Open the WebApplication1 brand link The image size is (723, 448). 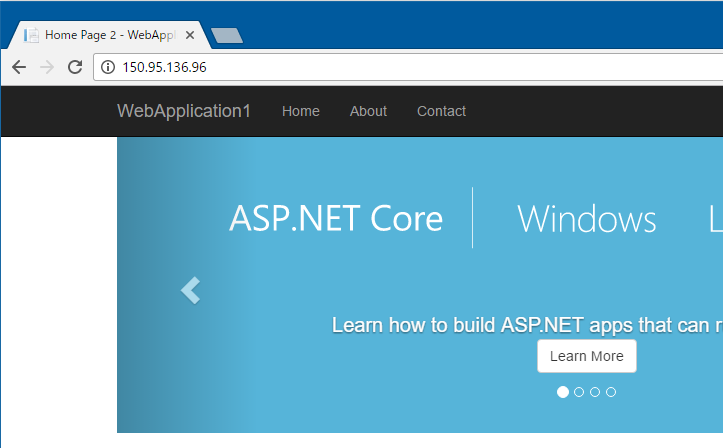184,111
